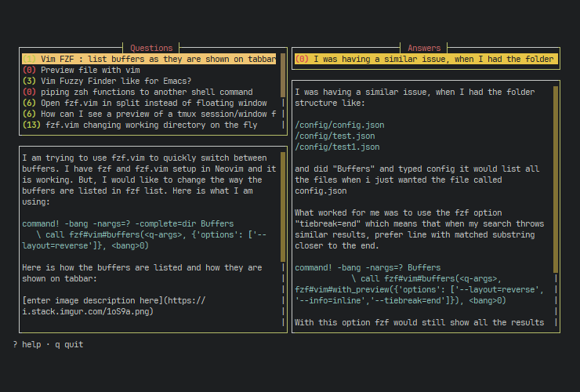Click the answer text 'What worked for me was to use the fzf option'
Image resolution: width=580 pixels, height=392 pixels.
tap(398, 212)
